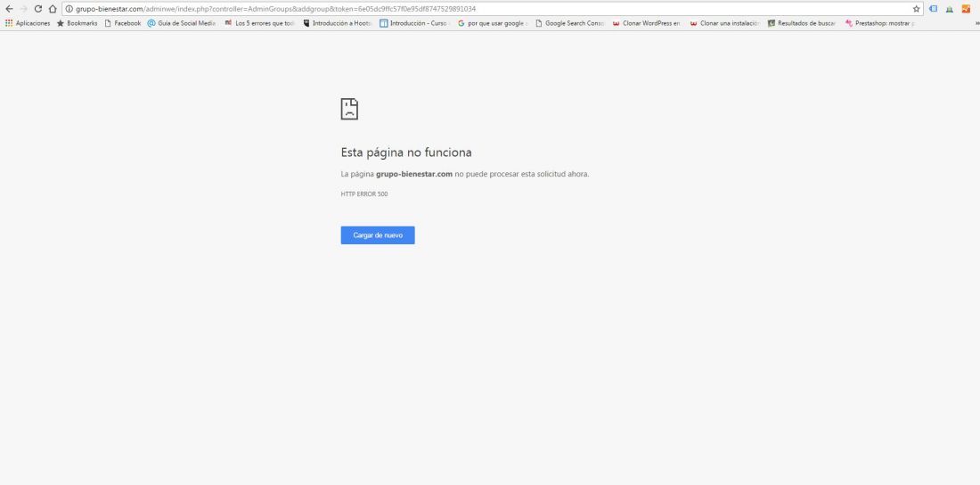Go back to the previous page
The width and height of the screenshot is (980, 485).
tap(9, 9)
